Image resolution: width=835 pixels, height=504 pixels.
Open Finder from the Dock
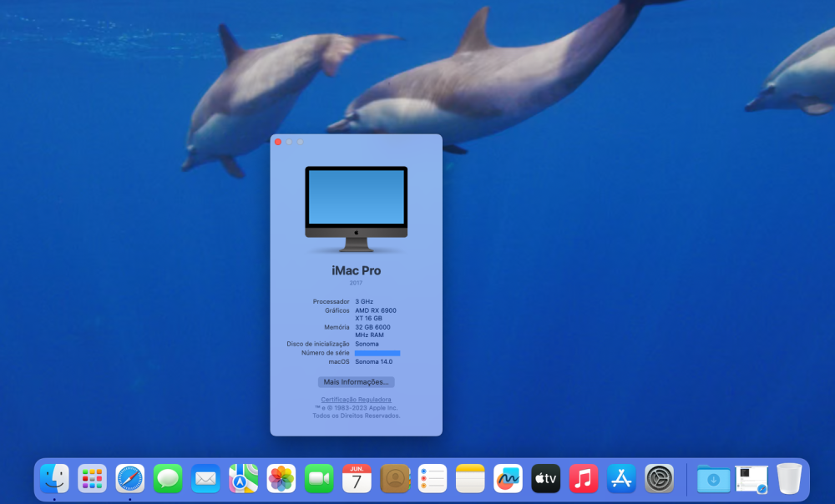tap(54, 478)
